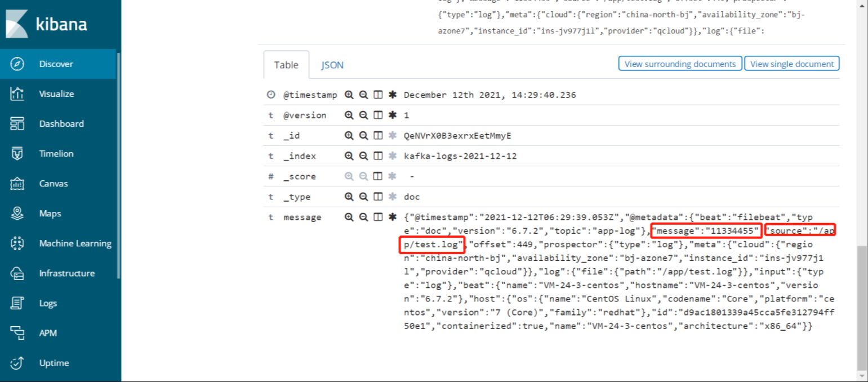Filter for value on @version row
The width and height of the screenshot is (868, 382).
pos(349,115)
